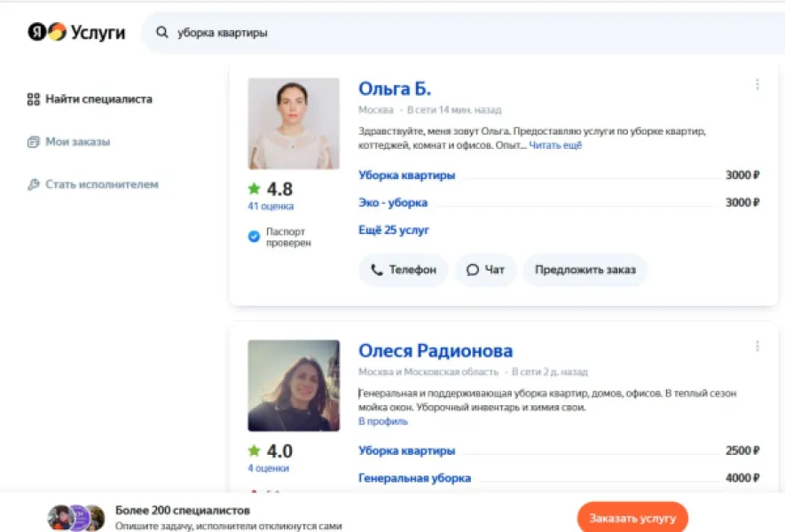Click the Мои заказы list icon
This screenshot has width=785, height=532.
(34, 142)
